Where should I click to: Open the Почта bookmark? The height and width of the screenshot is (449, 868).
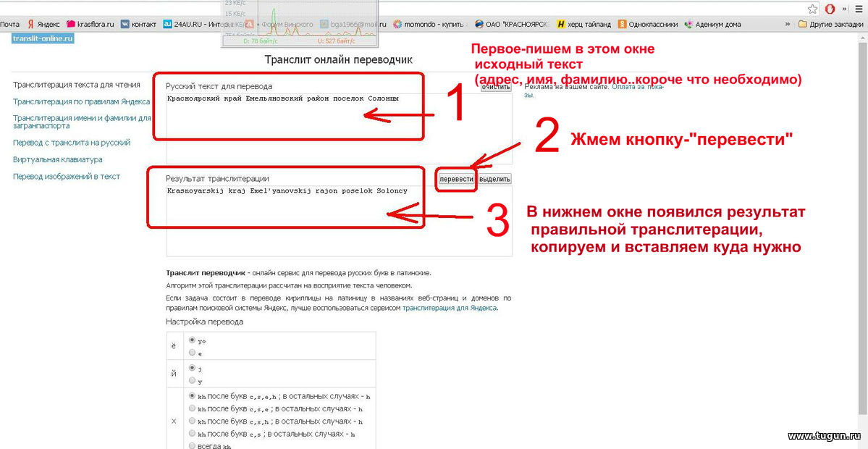point(9,25)
